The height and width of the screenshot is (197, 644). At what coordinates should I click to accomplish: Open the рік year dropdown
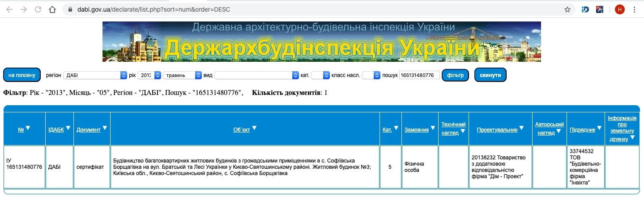click(x=149, y=75)
